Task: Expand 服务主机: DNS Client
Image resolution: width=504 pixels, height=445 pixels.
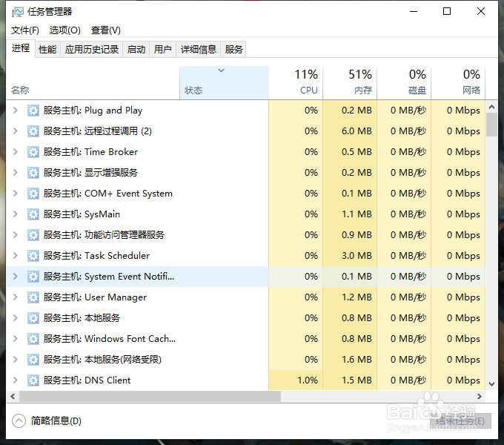Action: coord(15,380)
